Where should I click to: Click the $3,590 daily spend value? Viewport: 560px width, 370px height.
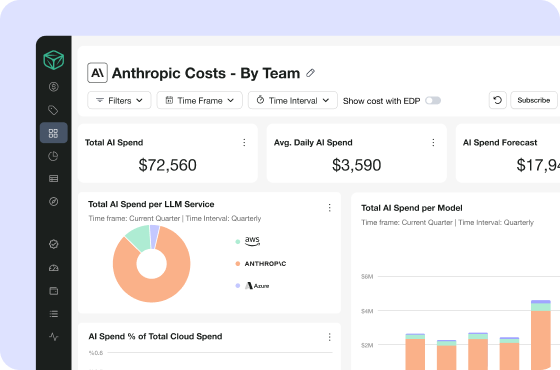pos(356,165)
